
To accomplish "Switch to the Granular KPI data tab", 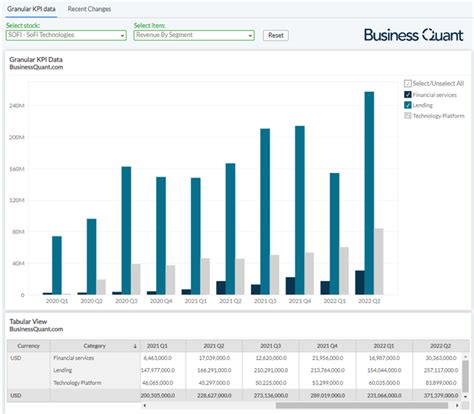I will pos(31,9).
